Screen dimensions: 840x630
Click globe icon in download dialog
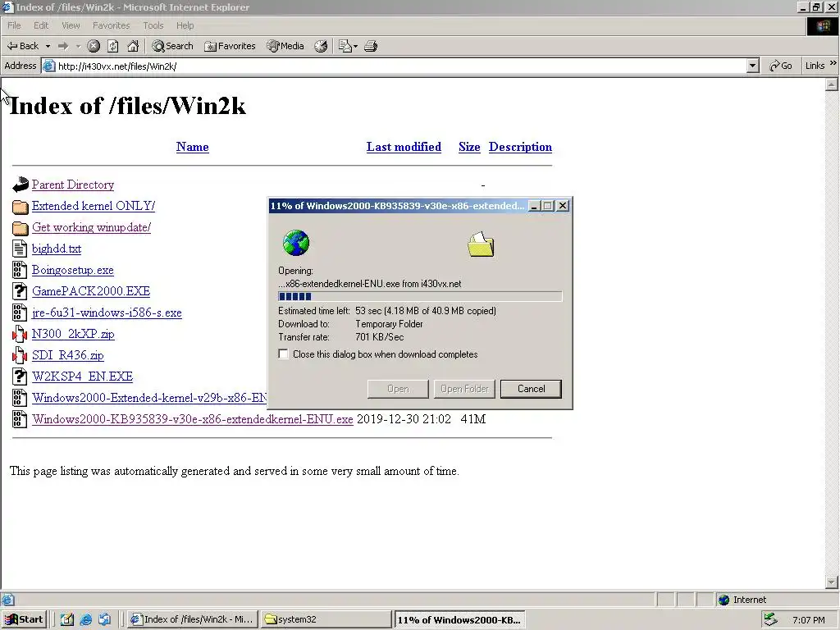296,243
